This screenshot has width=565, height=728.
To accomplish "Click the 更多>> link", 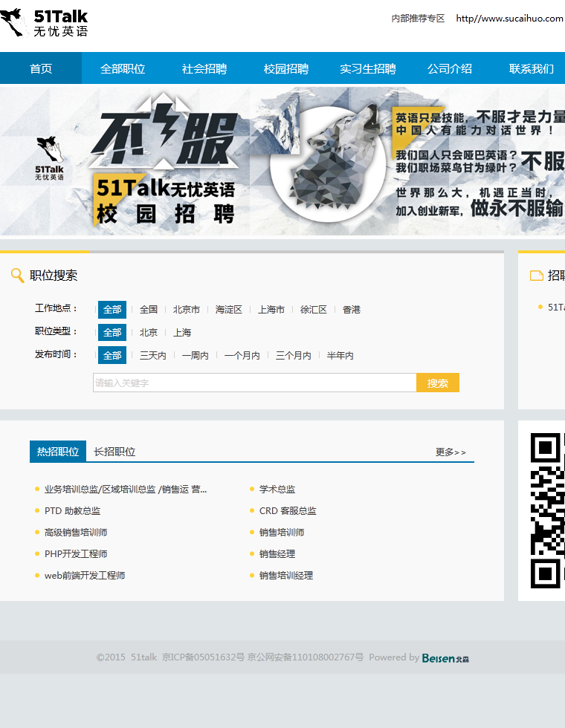I will [451, 452].
